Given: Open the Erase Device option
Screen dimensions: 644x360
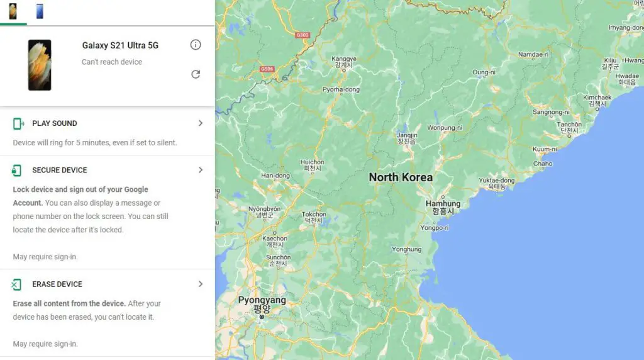Looking at the screenshot, I should (x=107, y=313).
